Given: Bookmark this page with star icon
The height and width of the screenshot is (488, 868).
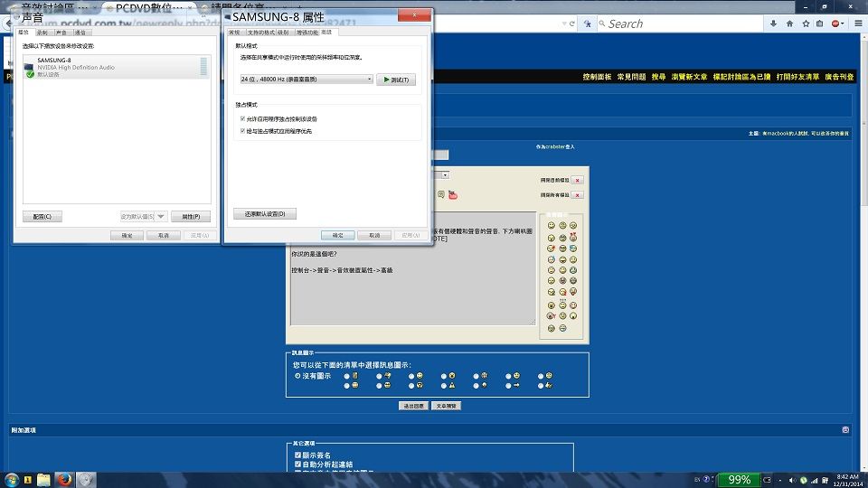Looking at the screenshot, I should click(x=806, y=23).
